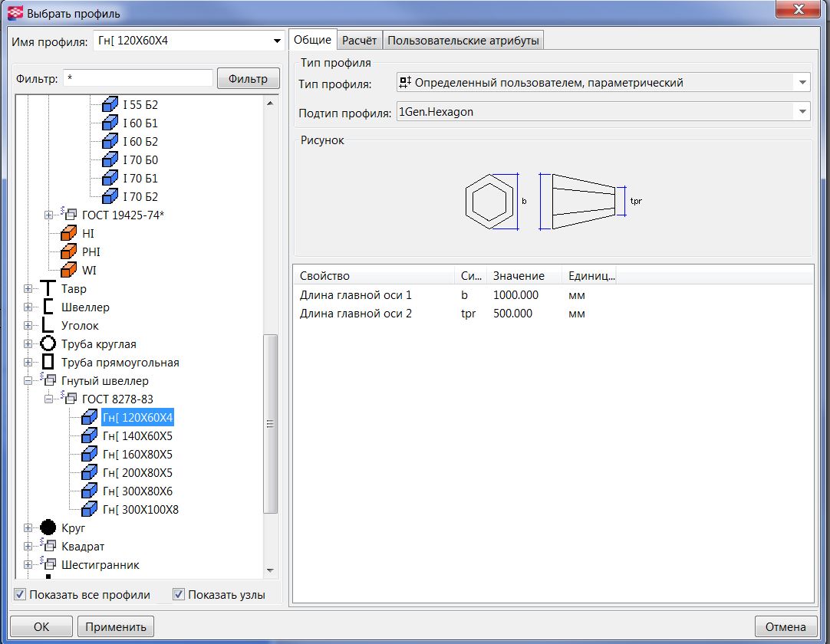This screenshot has width=830, height=644.
Task: Open the Пользовательские атрибуты tab
Action: coord(463,41)
